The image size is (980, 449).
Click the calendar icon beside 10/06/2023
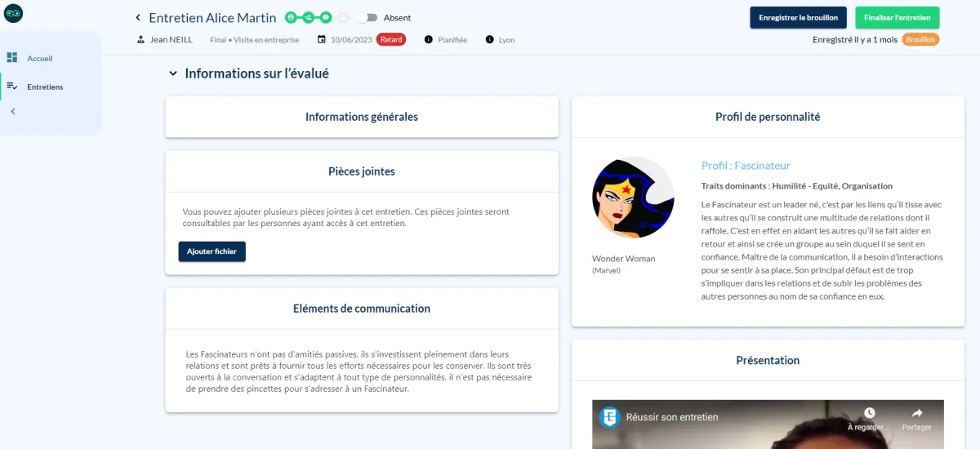point(322,39)
